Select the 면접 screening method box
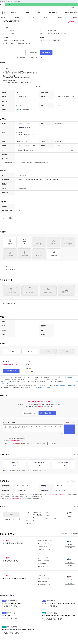 [30, 351]
